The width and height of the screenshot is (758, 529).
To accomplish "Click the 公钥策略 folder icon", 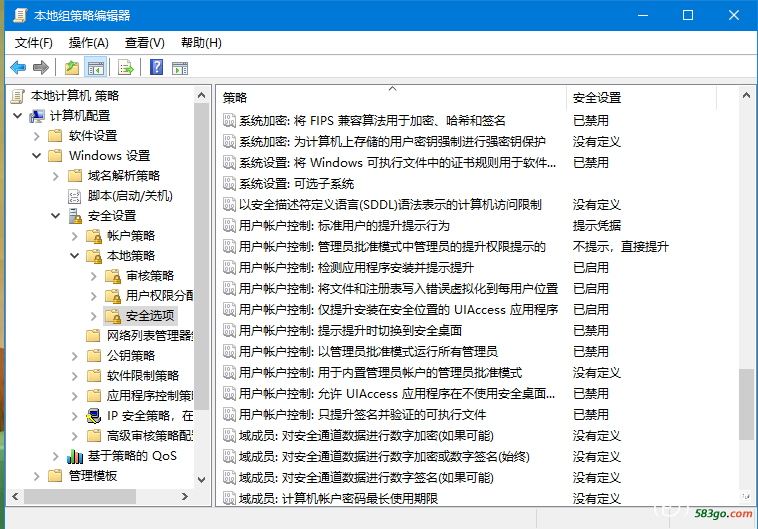I will coord(93,356).
